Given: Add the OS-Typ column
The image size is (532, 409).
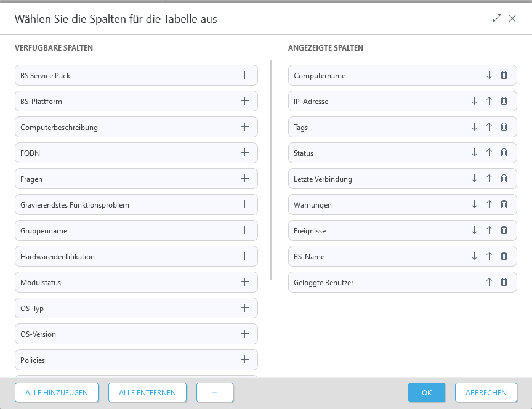Looking at the screenshot, I should [x=244, y=308].
